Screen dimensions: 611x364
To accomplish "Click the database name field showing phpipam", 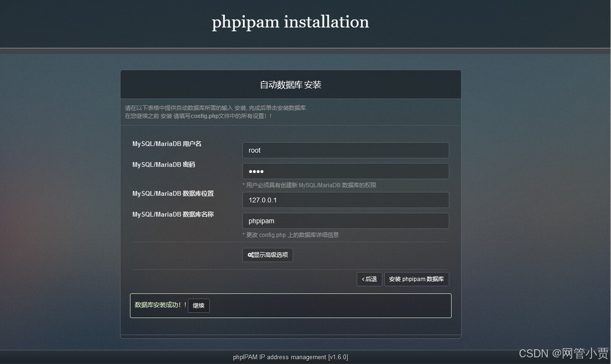I will (345, 221).
